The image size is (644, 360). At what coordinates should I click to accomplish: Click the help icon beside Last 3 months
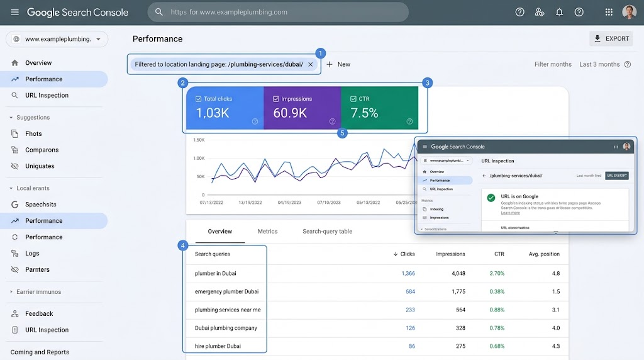628,65
